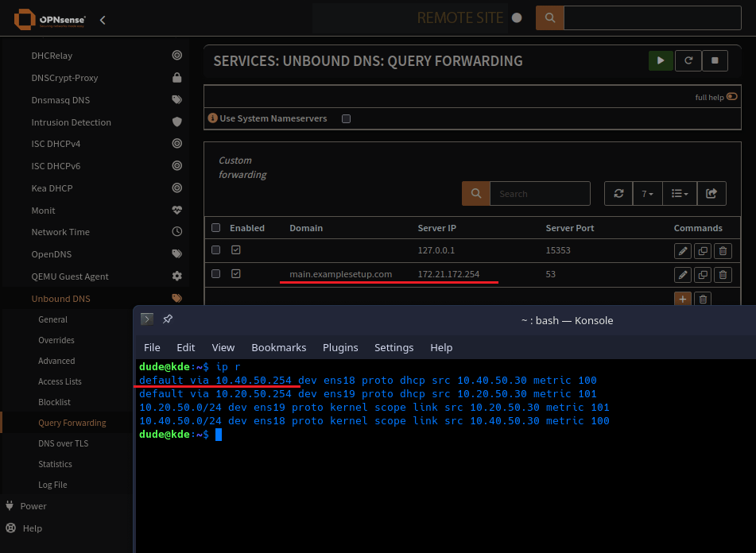Go to Unbound Advanced page
Viewport: 756px width, 553px height.
[x=56, y=361]
